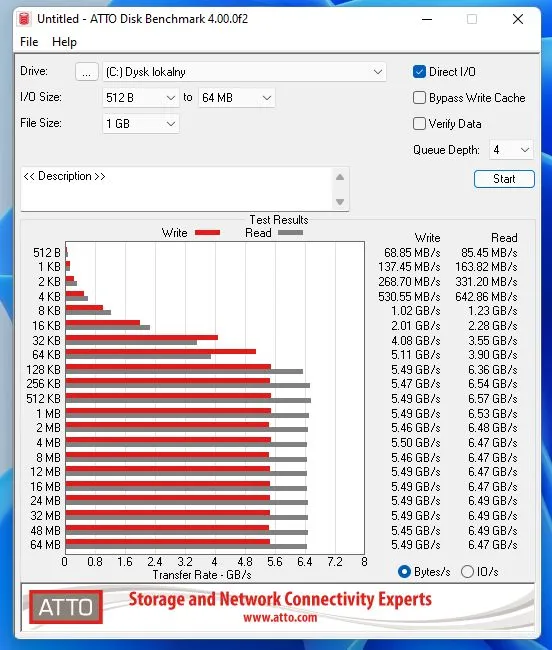Viewport: 552px width, 650px height.
Task: Open the Help menu
Action: 64,42
